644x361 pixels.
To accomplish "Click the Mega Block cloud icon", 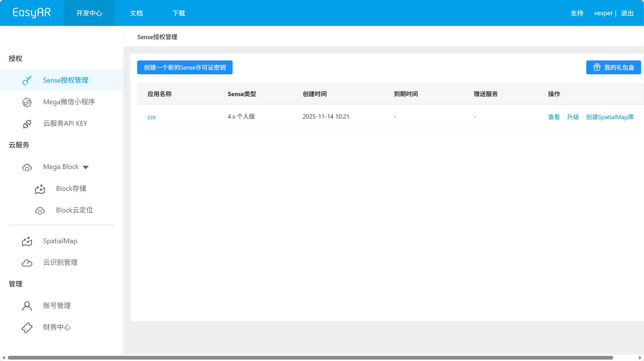I will pyautogui.click(x=27, y=167).
